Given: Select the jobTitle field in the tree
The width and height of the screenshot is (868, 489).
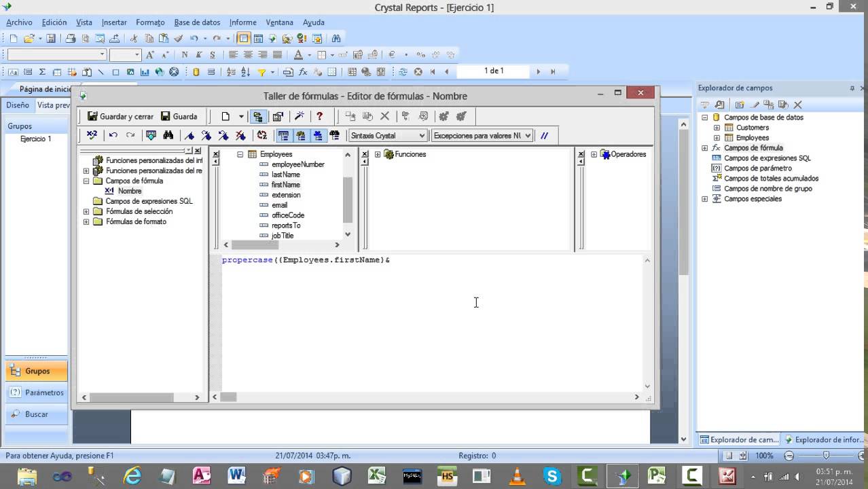Looking at the screenshot, I should pos(283,236).
